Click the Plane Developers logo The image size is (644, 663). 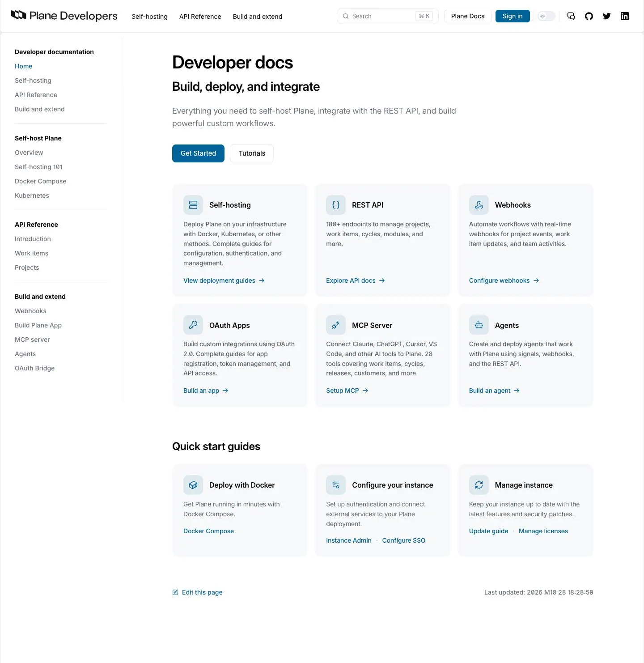tap(64, 16)
